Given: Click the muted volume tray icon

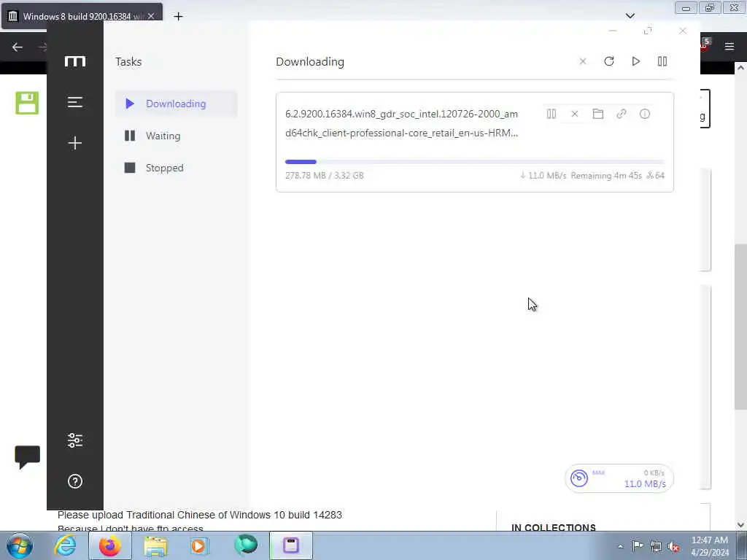Looking at the screenshot, I should point(673,546).
